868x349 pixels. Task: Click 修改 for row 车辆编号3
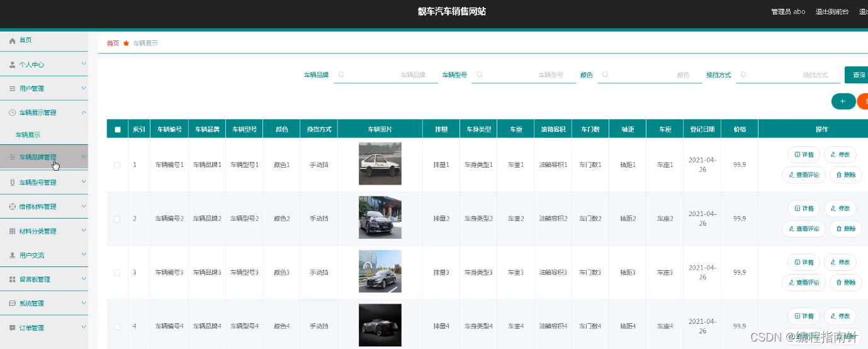click(840, 262)
